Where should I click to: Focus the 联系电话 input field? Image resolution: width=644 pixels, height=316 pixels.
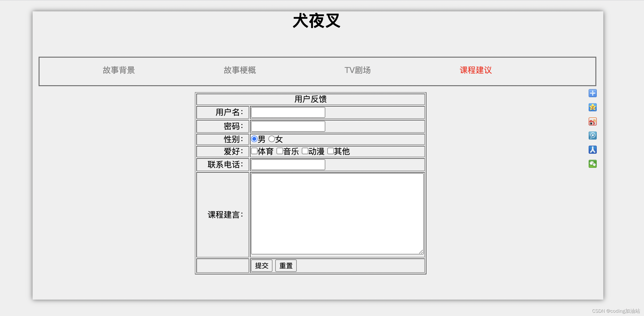point(288,165)
